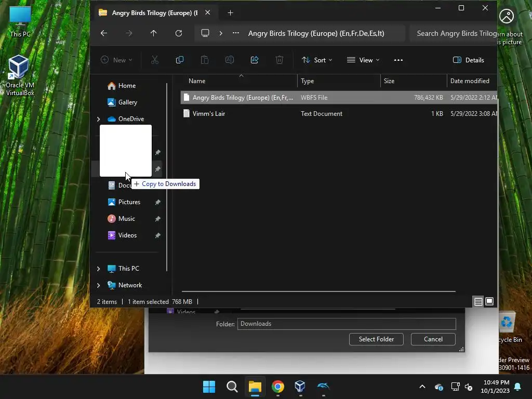Open the Sort dropdown menu

[x=317, y=60]
